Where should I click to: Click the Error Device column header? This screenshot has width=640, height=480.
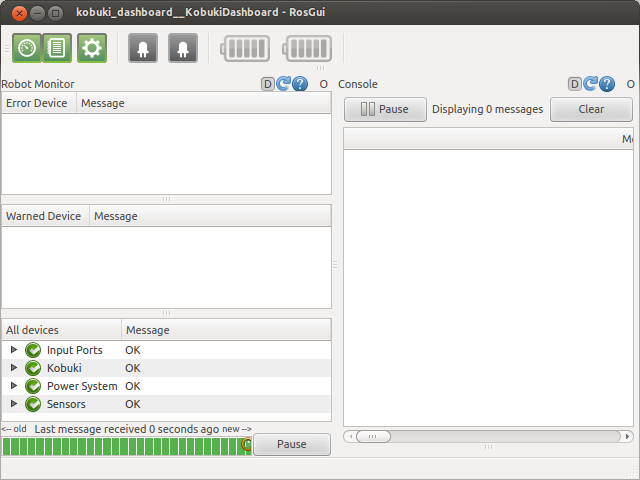point(38,103)
